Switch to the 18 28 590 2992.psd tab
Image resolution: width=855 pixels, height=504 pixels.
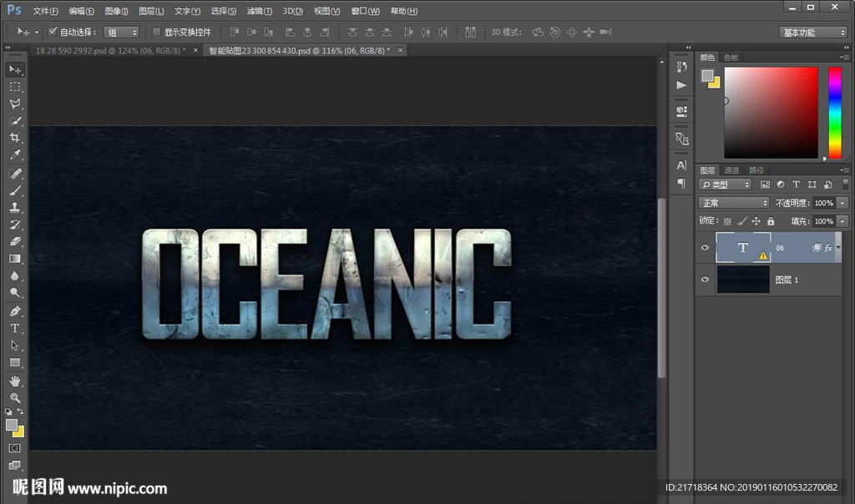tap(110, 50)
